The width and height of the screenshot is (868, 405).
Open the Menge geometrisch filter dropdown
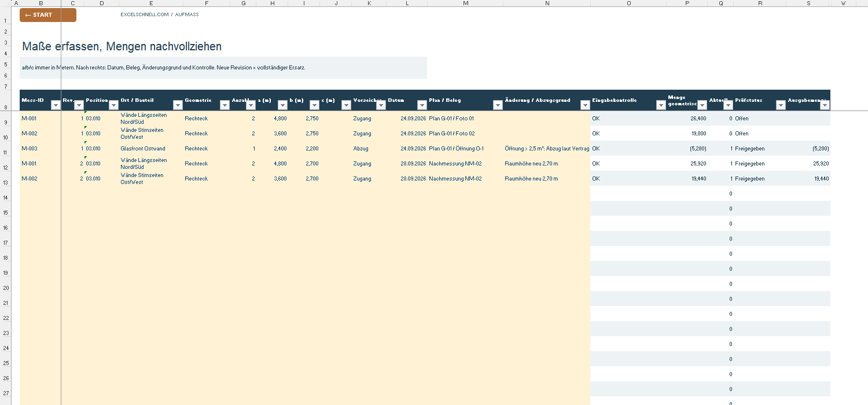click(x=702, y=105)
